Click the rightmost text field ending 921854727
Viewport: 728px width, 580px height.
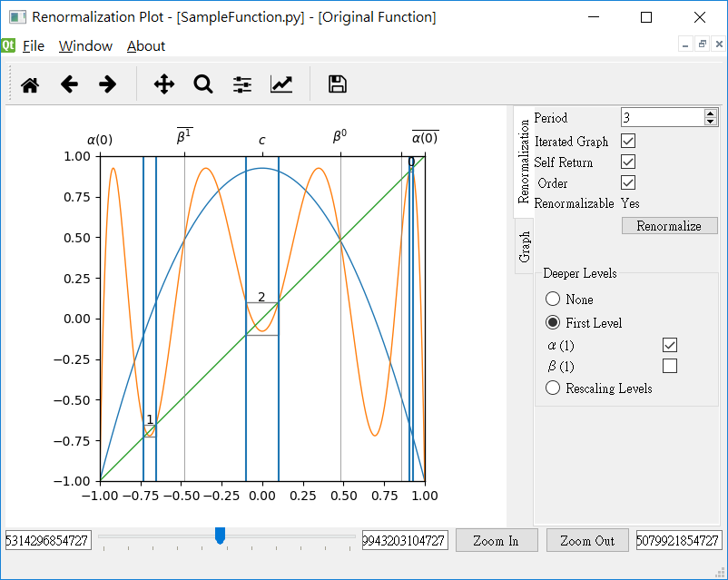(x=678, y=541)
